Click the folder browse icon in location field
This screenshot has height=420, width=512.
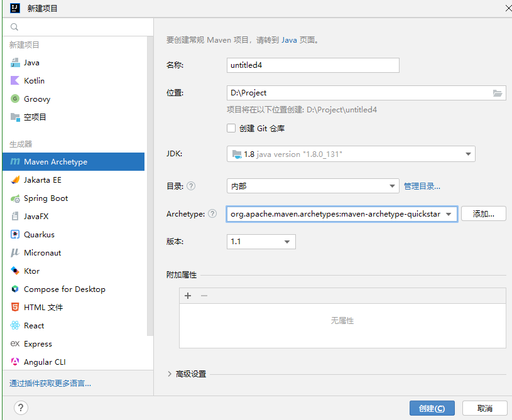pos(498,93)
